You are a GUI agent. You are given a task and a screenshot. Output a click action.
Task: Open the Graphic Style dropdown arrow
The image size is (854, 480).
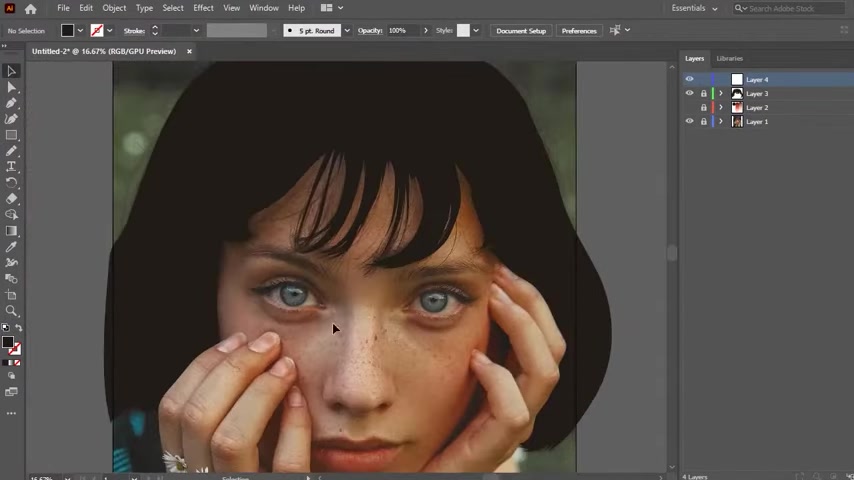475,31
